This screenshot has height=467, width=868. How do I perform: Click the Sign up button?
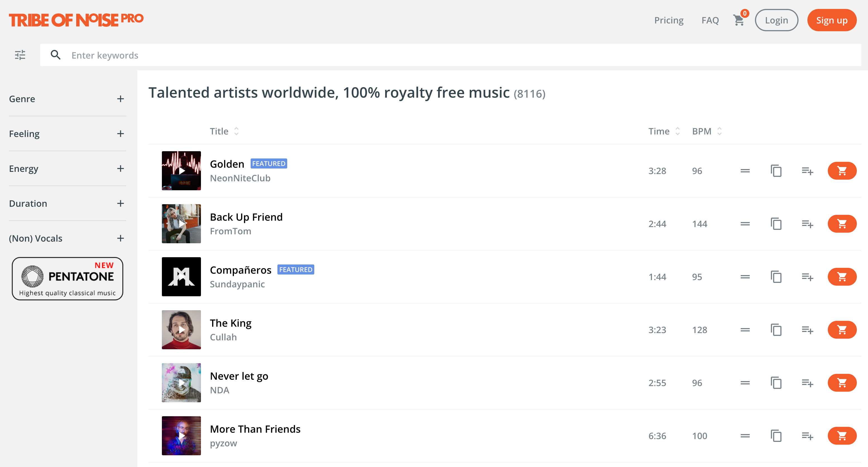pyautogui.click(x=832, y=20)
